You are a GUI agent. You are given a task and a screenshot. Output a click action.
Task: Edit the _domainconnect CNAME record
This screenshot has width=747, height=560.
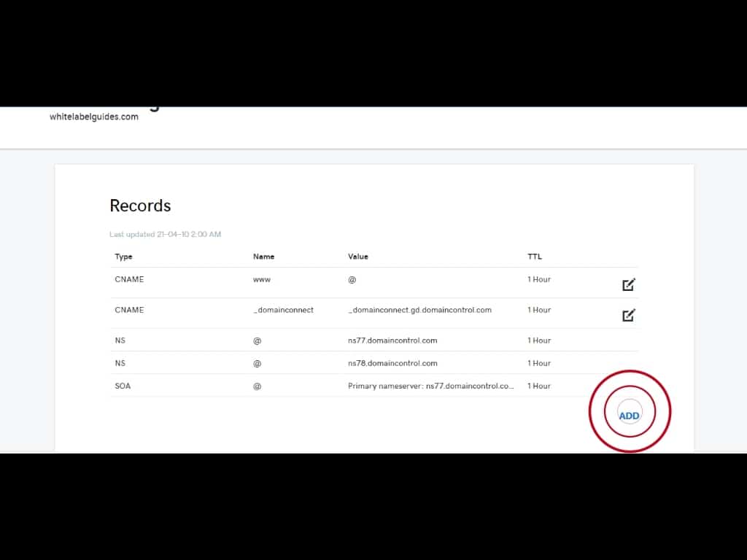click(x=628, y=315)
